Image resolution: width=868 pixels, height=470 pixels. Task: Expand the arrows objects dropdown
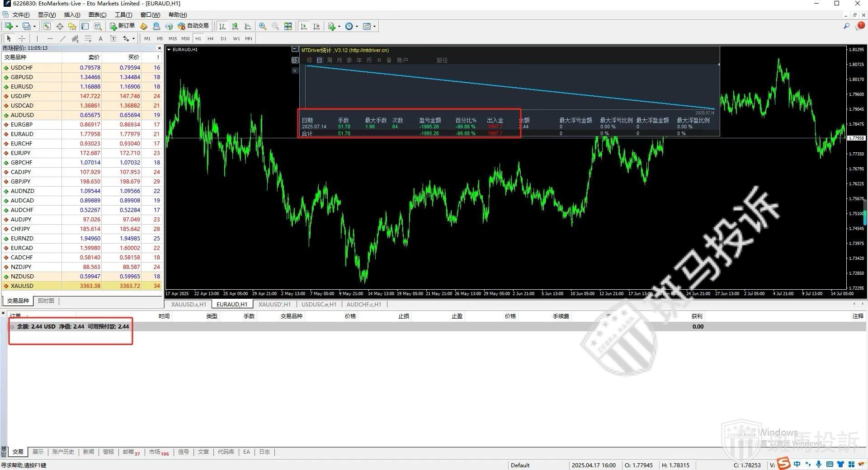(133, 38)
